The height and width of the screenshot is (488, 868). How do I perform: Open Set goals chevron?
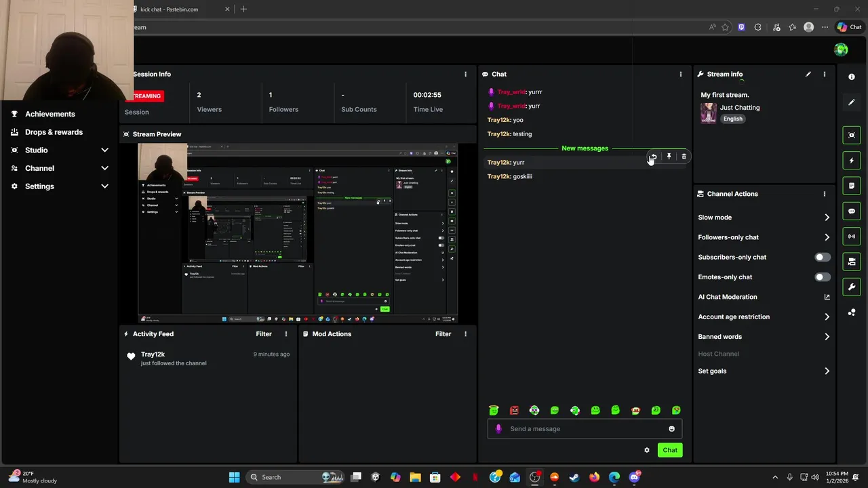pos(827,371)
